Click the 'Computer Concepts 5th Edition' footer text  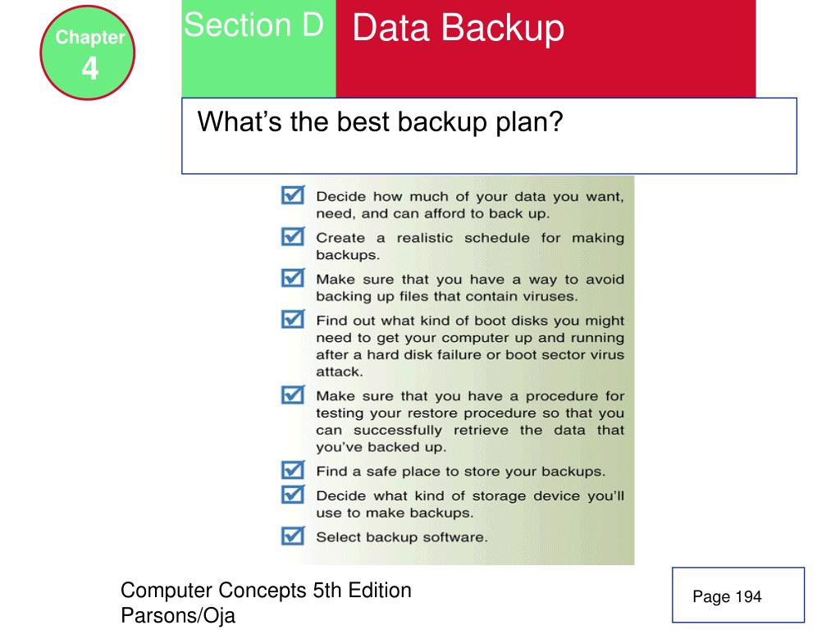point(266,591)
